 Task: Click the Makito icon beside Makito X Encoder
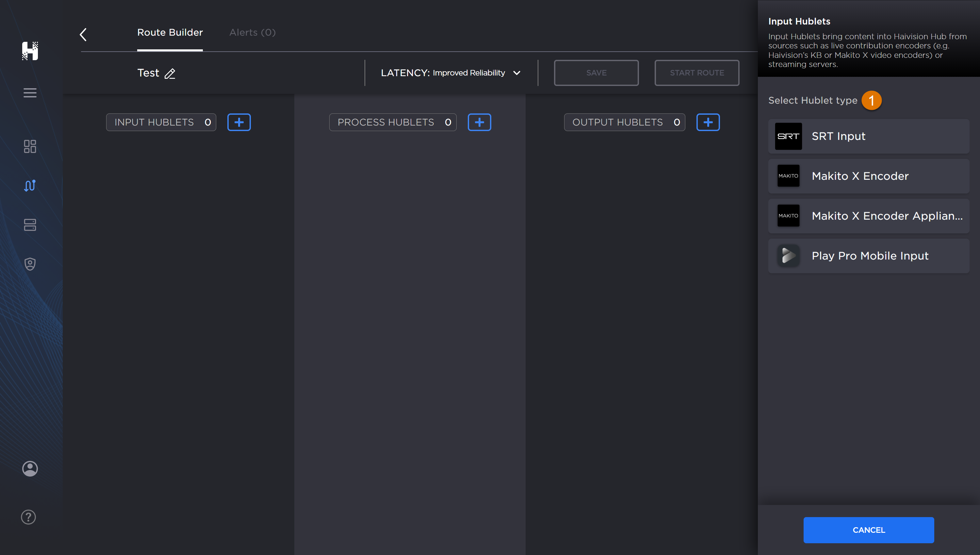(x=788, y=176)
